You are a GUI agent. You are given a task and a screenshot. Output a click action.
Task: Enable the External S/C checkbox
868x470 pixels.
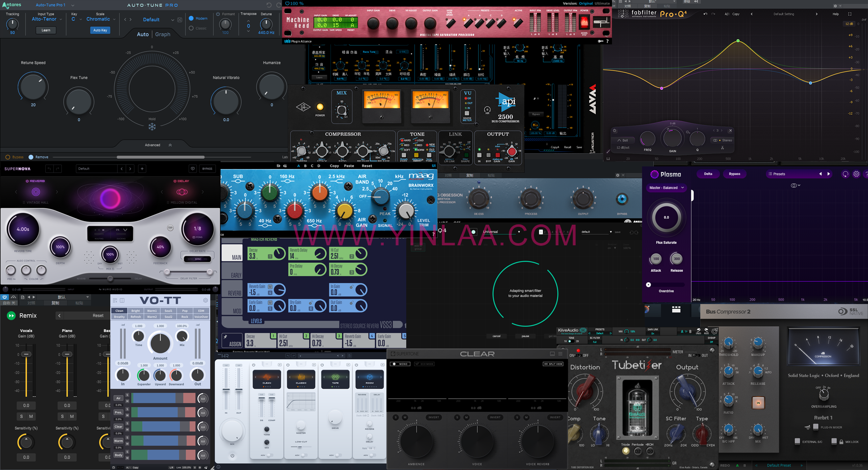pyautogui.click(x=797, y=441)
